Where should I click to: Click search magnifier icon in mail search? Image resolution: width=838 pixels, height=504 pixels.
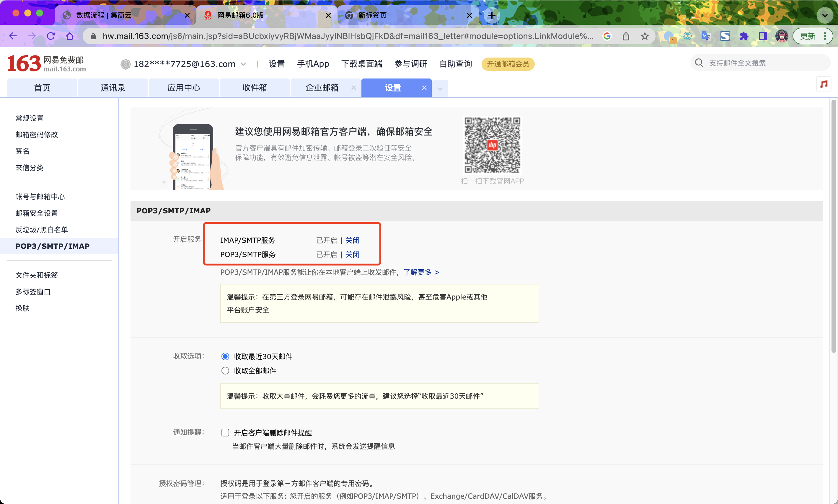pyautogui.click(x=699, y=63)
